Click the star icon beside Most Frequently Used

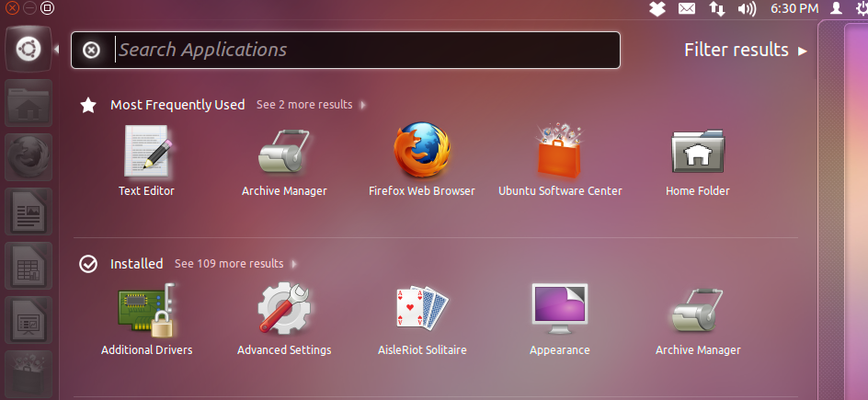pos(88,105)
